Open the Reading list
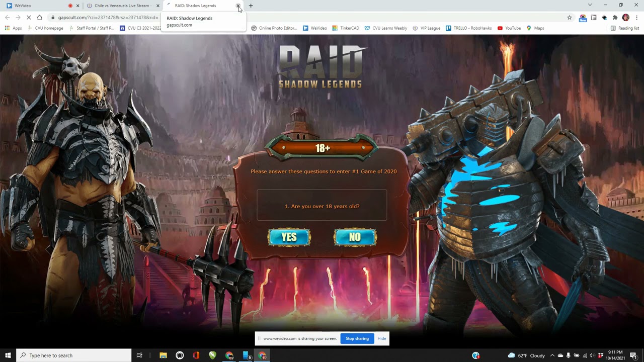The width and height of the screenshot is (644, 362). (625, 28)
